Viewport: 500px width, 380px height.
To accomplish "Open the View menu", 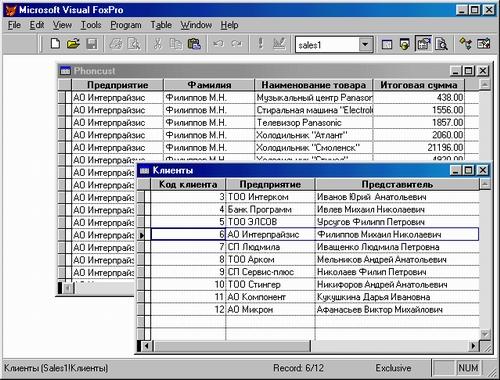I will [x=62, y=25].
